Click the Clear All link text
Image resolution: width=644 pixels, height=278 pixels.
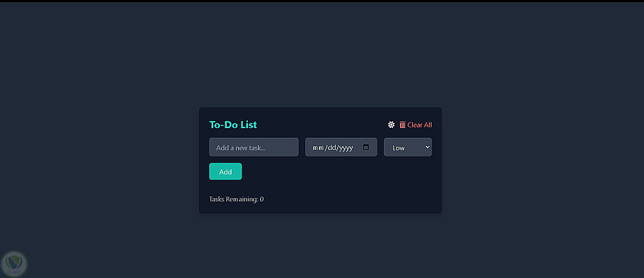(419, 125)
